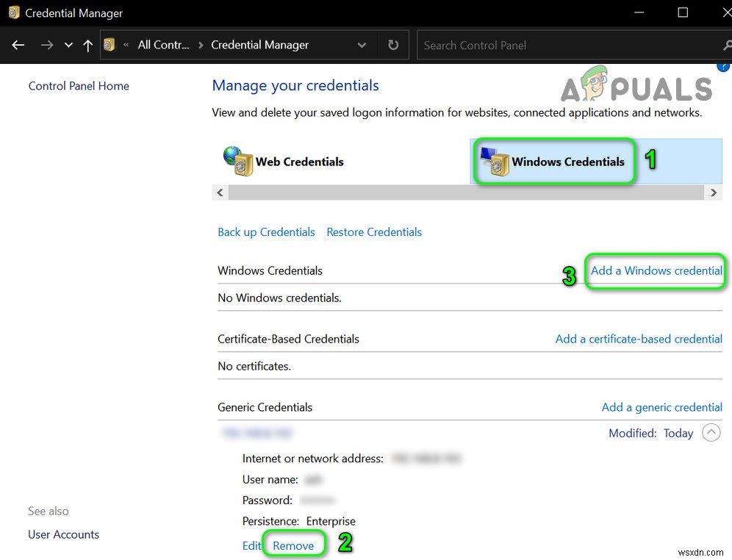Click the forward navigation arrow
The height and width of the screenshot is (560, 732).
(x=47, y=45)
